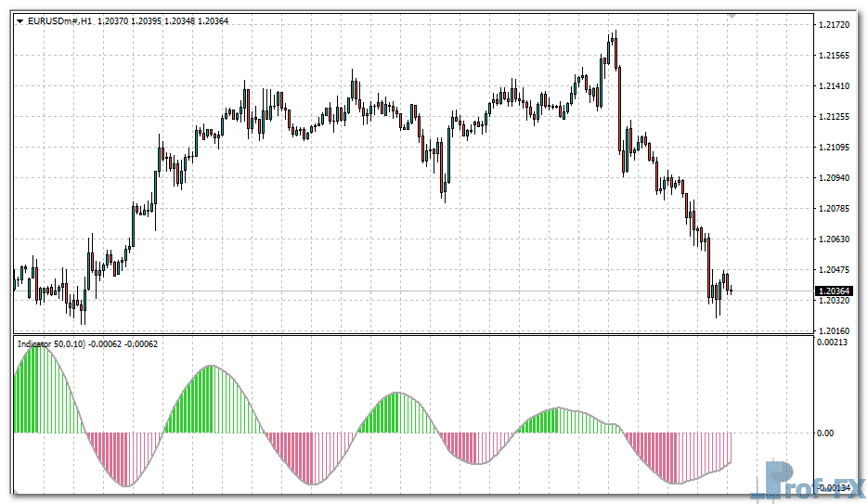The width and height of the screenshot is (868, 504).
Task: Click the 0.00 indicator zero level label
Action: [x=824, y=433]
